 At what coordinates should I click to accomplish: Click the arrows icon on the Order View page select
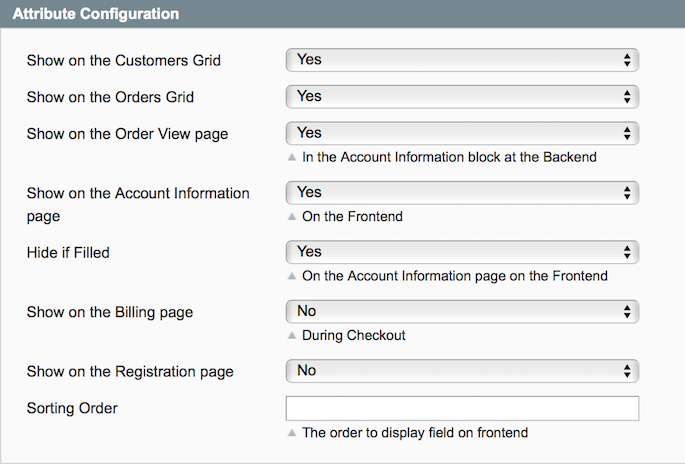point(627,133)
